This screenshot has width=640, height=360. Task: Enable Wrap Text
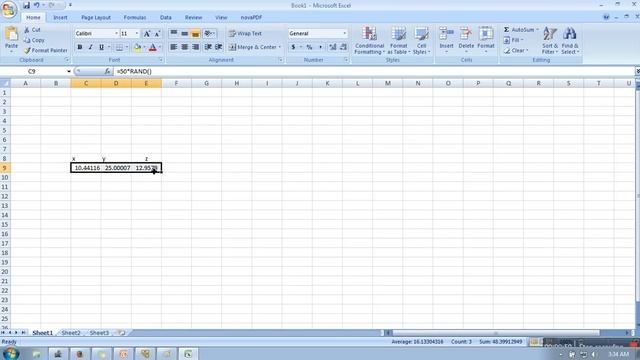pyautogui.click(x=245, y=33)
